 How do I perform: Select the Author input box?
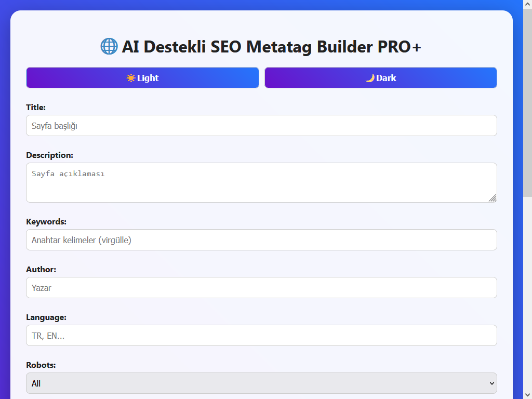click(261, 287)
